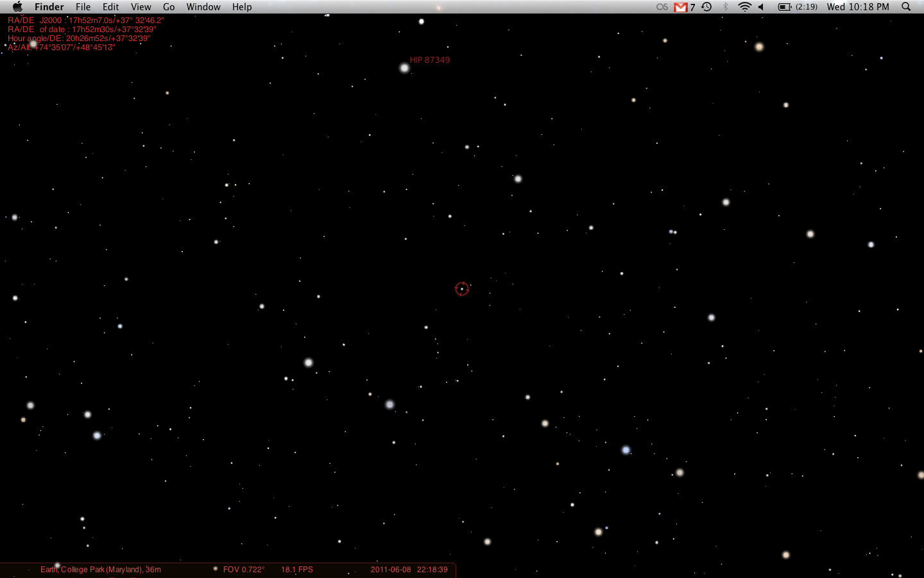
Task: Click the Time Machine status icon
Action: pyautogui.click(x=706, y=7)
